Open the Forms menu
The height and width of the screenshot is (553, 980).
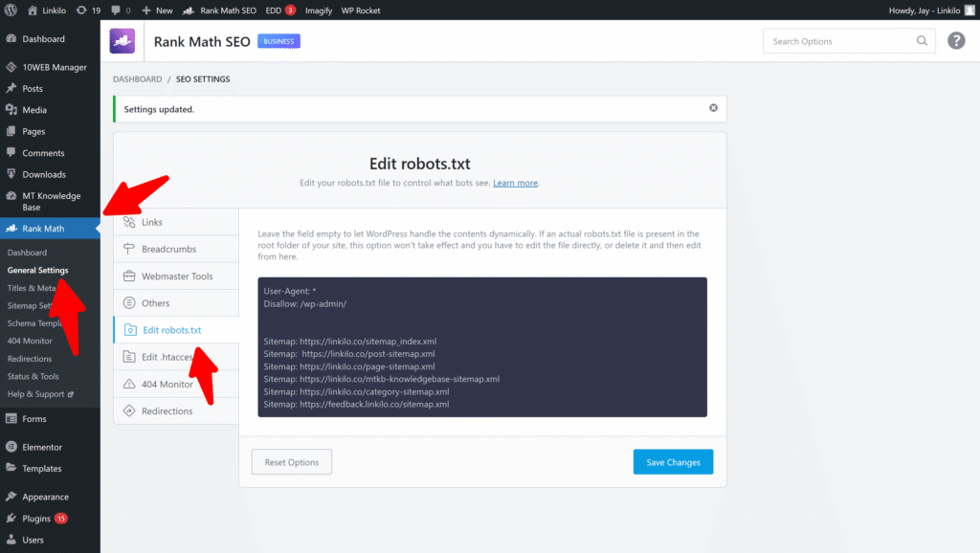click(50, 419)
